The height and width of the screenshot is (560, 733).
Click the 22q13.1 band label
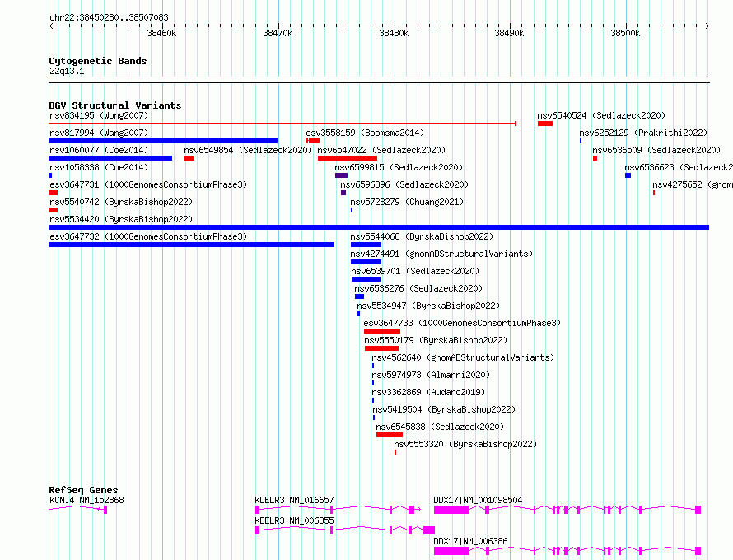coord(67,71)
